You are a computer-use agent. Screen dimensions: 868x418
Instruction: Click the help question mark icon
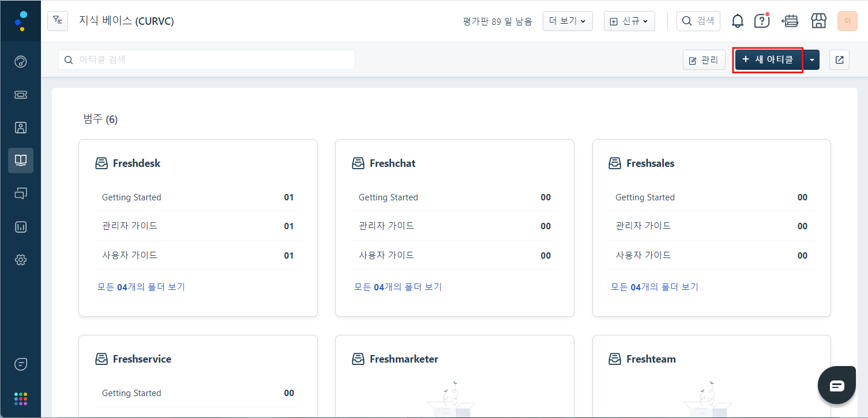pos(762,21)
